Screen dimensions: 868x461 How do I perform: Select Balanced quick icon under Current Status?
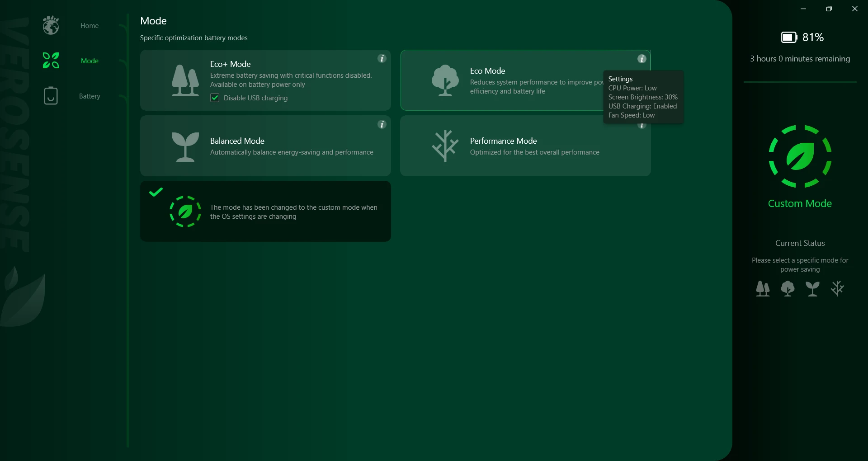tap(812, 288)
